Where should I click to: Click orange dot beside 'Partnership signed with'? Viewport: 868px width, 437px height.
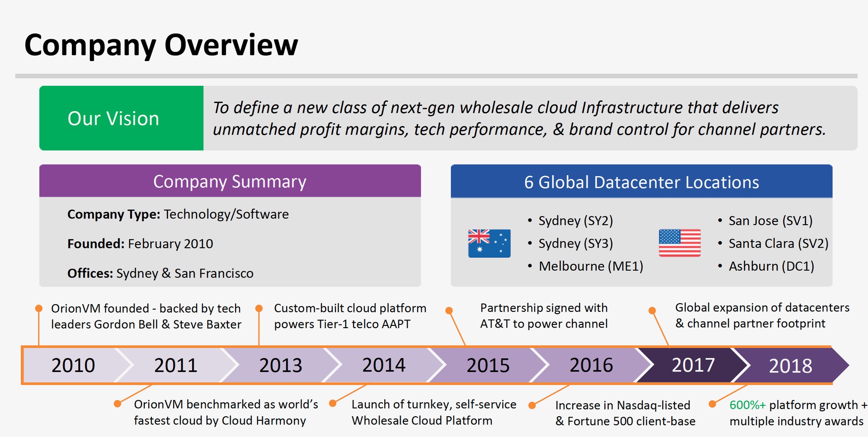pos(449,310)
